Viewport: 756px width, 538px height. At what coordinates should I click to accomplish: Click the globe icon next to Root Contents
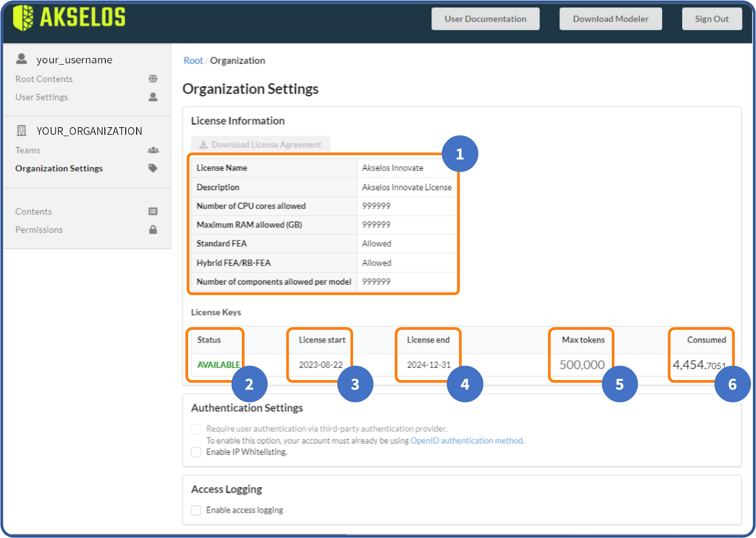(153, 78)
